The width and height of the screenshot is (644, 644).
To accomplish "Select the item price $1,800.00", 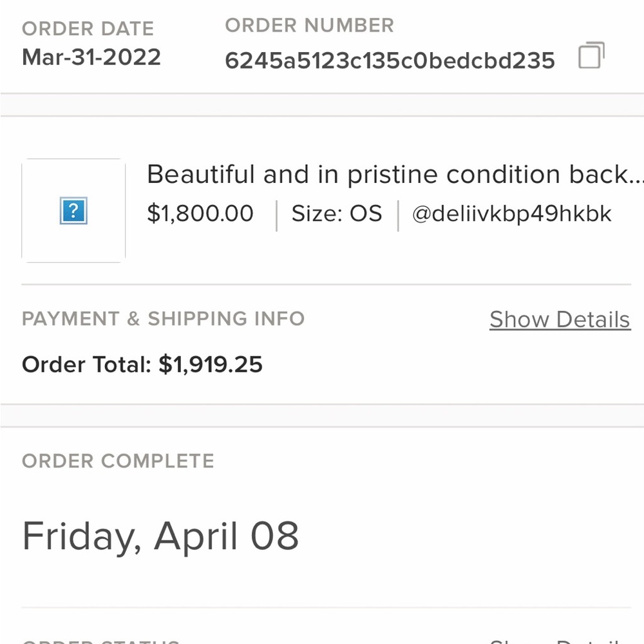I will point(200,214).
